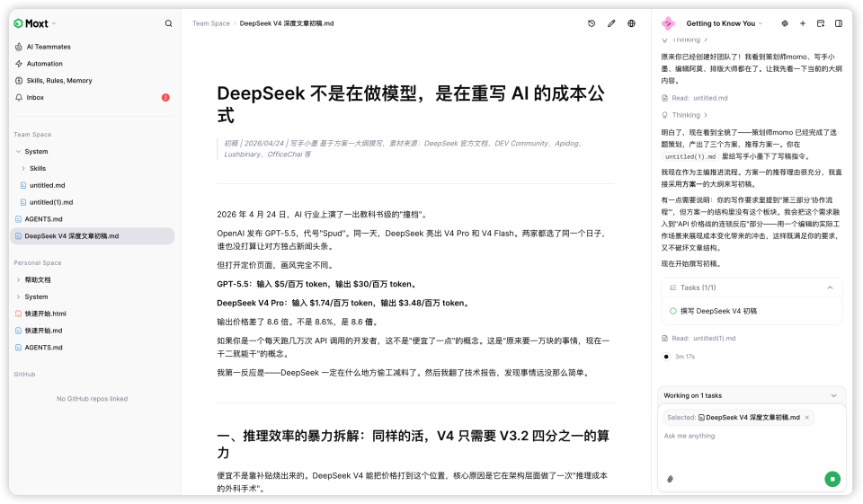Expand the Skills folder

23,168
